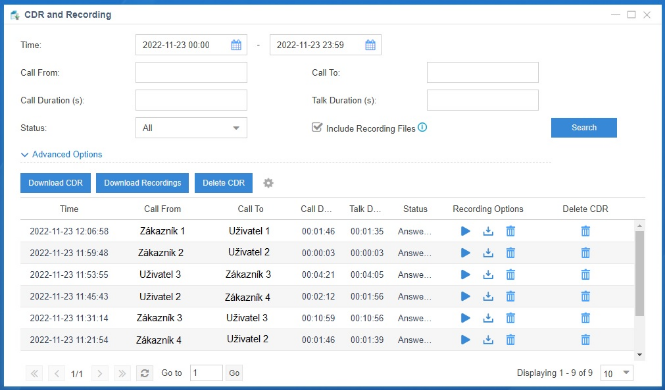The width and height of the screenshot is (665, 390).
Task: Download recording of the 11:21:54 call
Action: tap(488, 339)
